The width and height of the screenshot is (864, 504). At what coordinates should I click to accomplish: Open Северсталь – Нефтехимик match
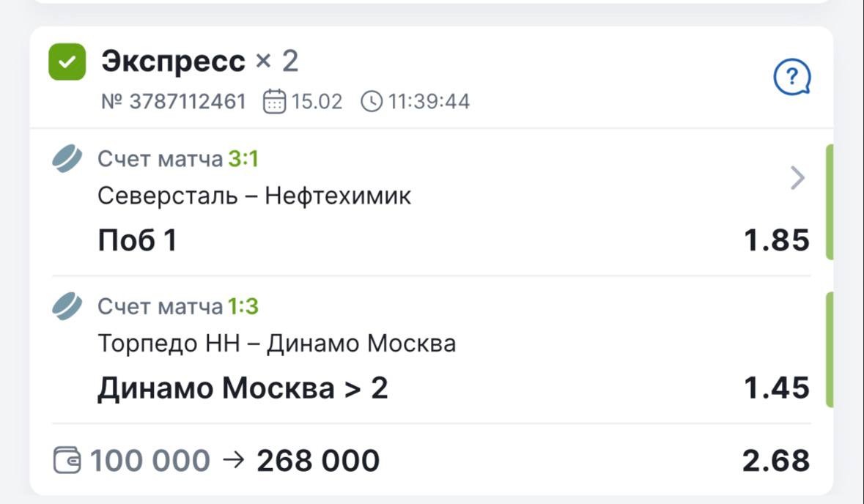coord(254,196)
